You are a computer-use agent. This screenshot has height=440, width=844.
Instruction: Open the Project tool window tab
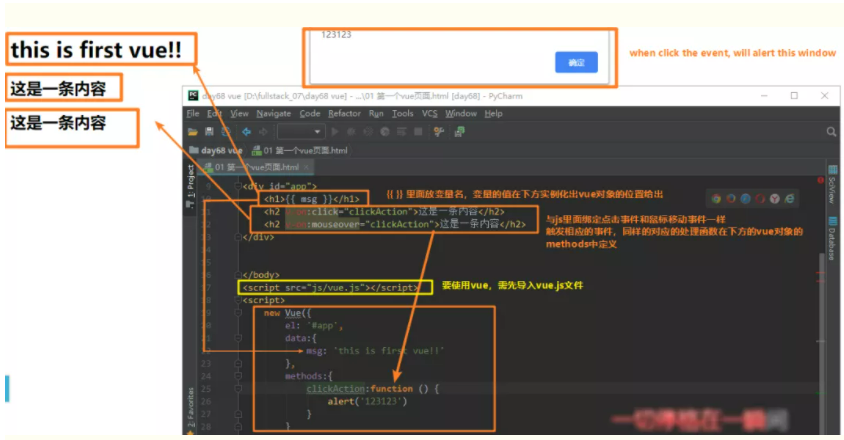coord(191,186)
